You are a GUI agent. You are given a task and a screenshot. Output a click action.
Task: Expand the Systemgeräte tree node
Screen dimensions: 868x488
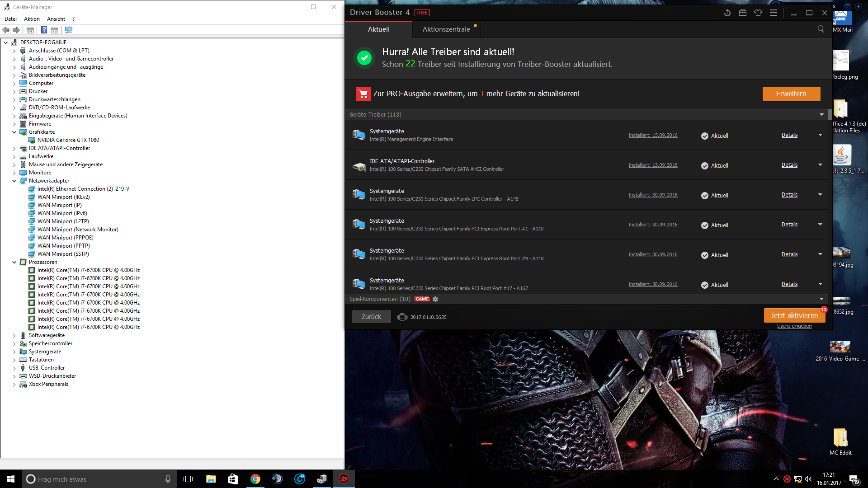(14, 352)
